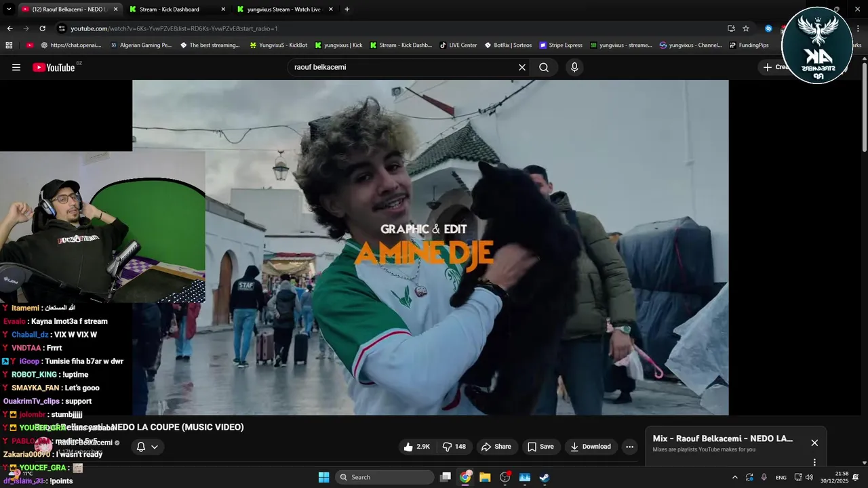Show hidden system tray icons
Screen dimensions: 868x488
734,477
